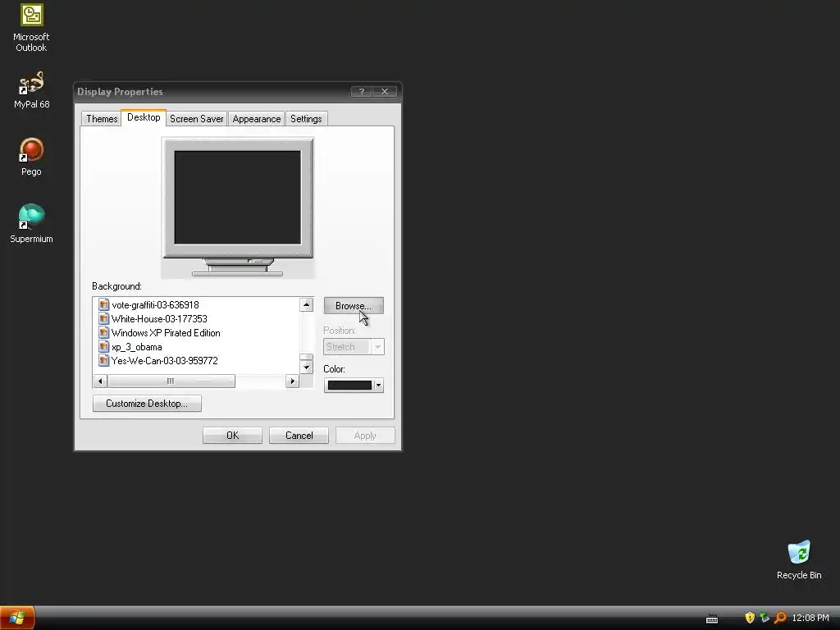
Task: Open the Position Stretch dropdown
Action: point(354,347)
